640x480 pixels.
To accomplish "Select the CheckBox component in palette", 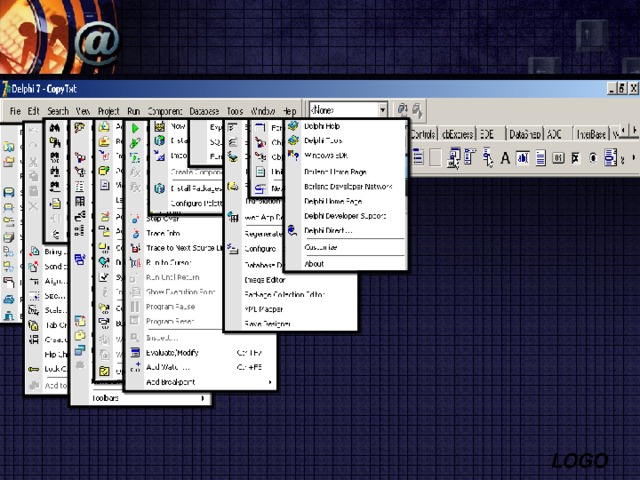I will [575, 158].
